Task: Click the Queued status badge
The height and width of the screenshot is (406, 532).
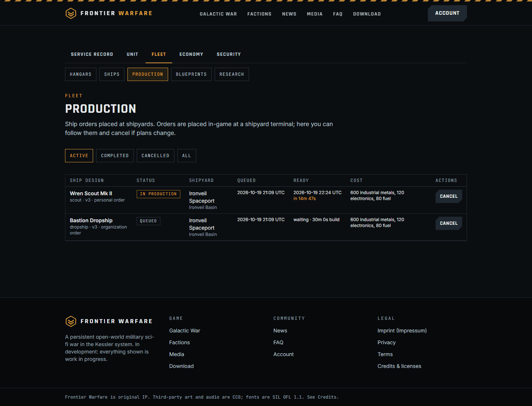Action: click(149, 221)
